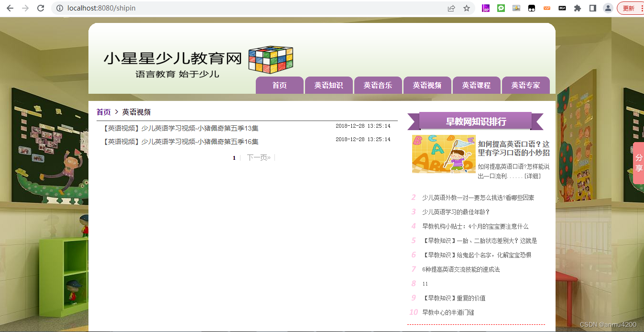Open ranked article 6种提高英语交流技能的速成法
Viewport: 644px width, 332px height.
point(461,269)
